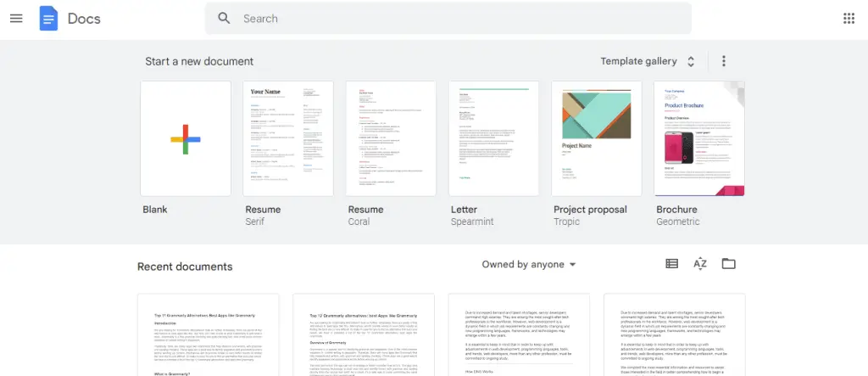
Task: Open the Resume Serif template thumbnail
Action: 288,138
